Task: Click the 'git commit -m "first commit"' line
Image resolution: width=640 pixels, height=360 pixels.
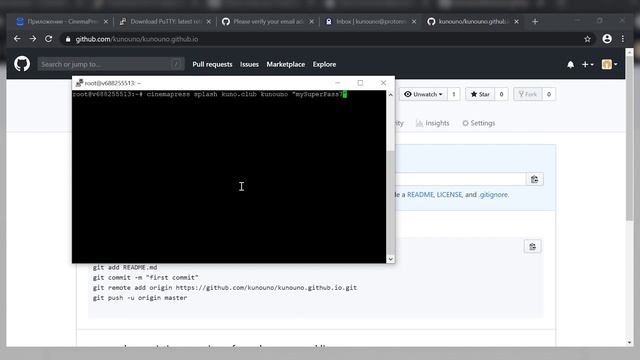Action: coord(145,278)
